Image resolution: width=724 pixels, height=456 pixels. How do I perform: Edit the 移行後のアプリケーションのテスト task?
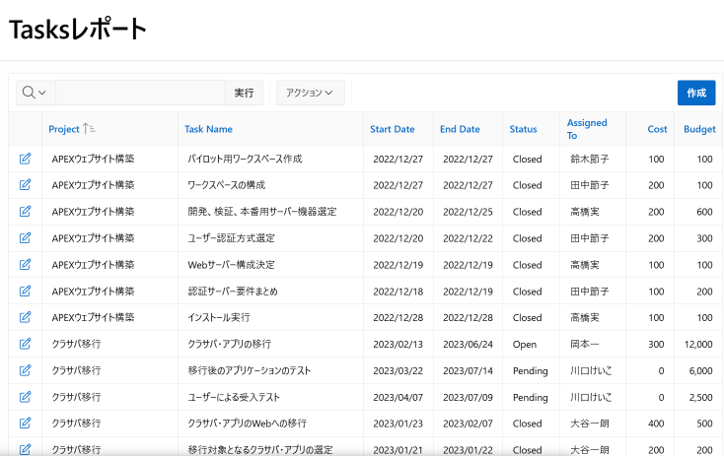pyautogui.click(x=25, y=371)
